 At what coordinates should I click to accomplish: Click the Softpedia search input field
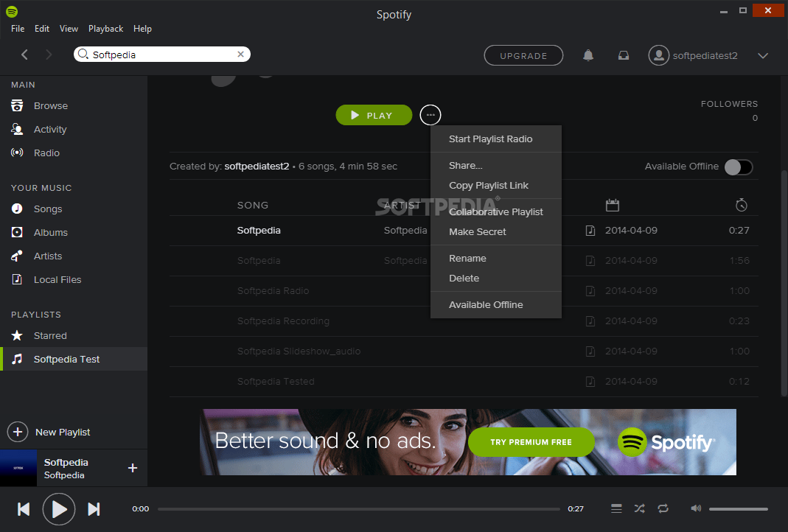[162, 55]
